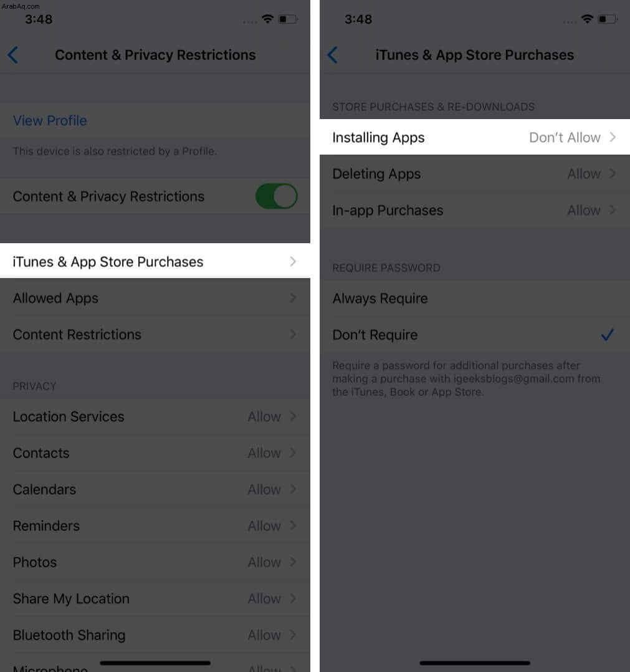The height and width of the screenshot is (672, 630).
Task: Tap chevron next to Installing Apps Don't Allow
Action: tap(613, 137)
